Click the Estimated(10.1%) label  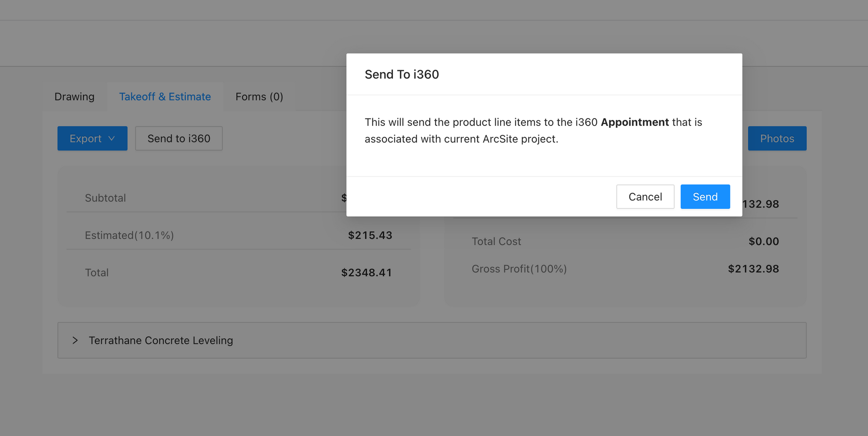(x=129, y=235)
